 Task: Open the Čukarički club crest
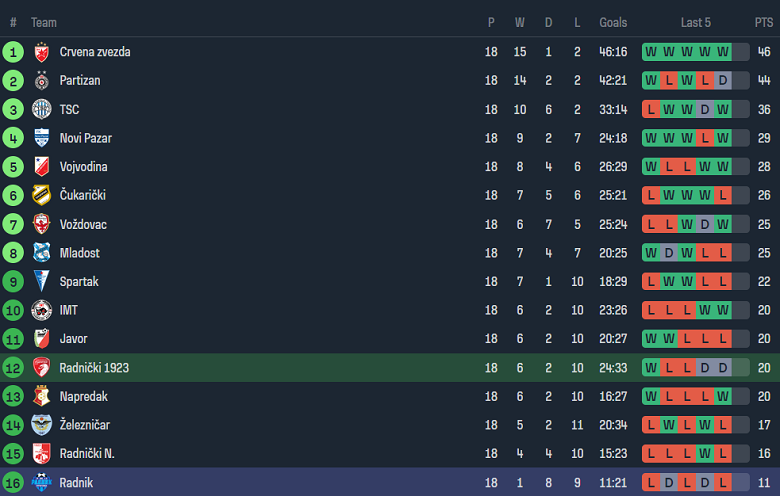(41, 195)
